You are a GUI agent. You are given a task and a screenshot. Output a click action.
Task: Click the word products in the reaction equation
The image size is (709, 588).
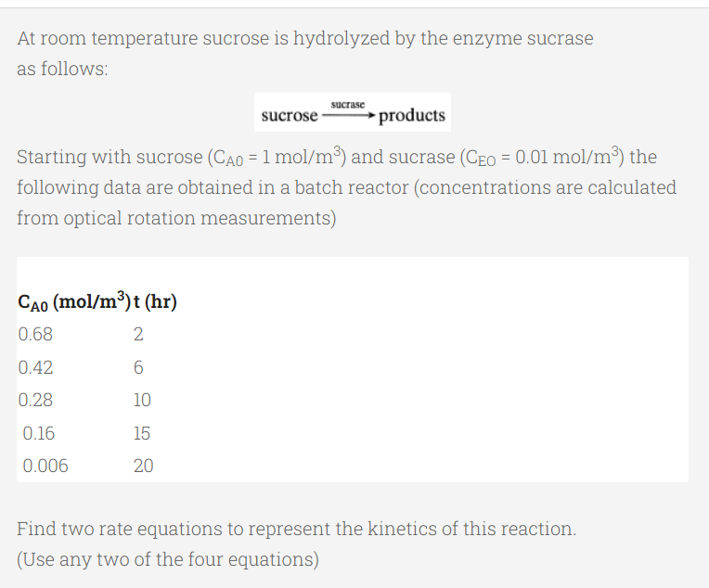[x=412, y=116]
